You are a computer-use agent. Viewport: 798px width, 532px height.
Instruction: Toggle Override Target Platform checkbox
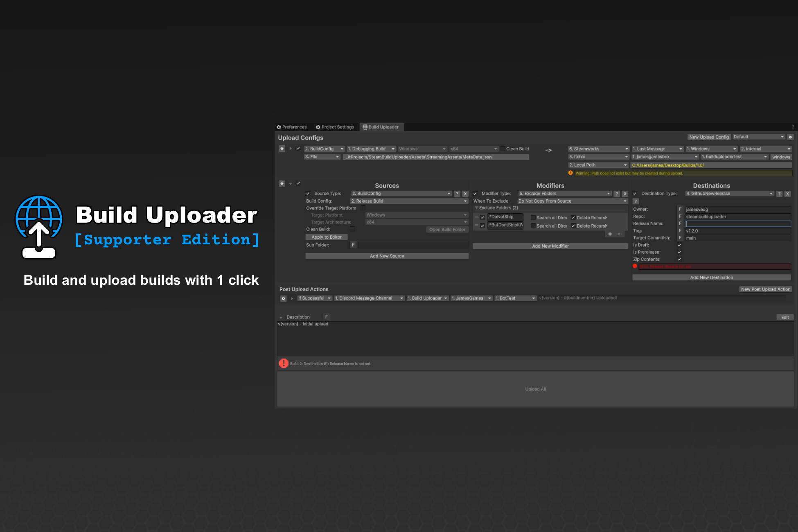coord(363,208)
